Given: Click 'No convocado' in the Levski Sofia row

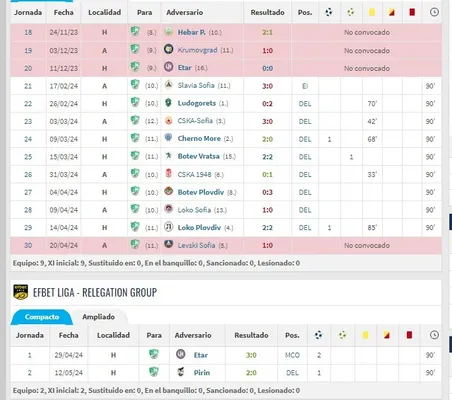Looking at the screenshot, I should (x=367, y=245).
